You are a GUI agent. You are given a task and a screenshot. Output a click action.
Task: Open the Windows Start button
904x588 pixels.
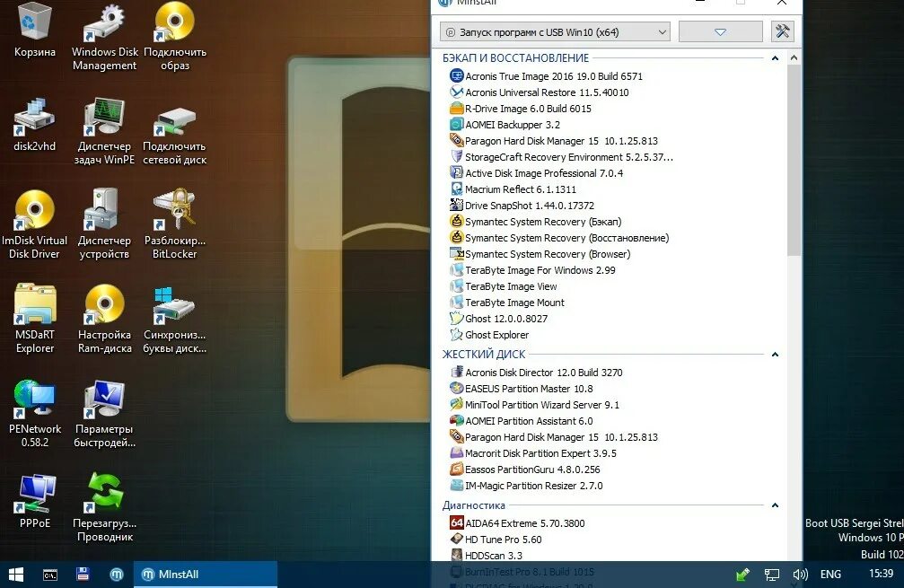(x=16, y=575)
